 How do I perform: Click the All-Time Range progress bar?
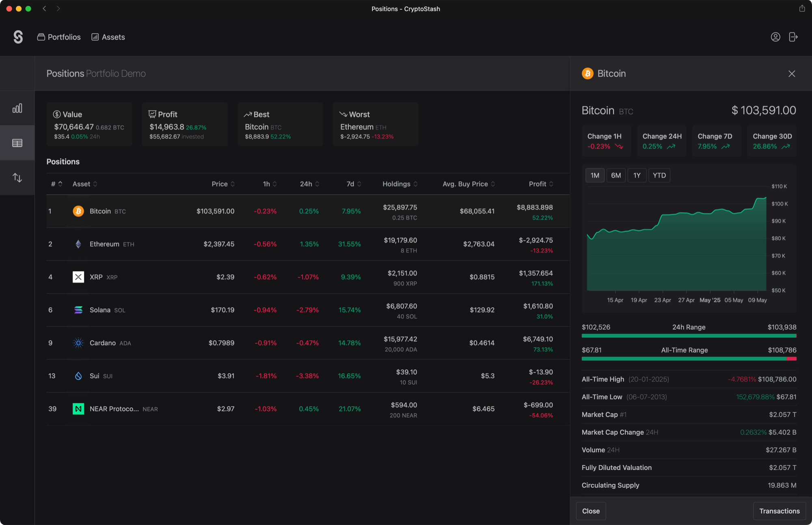[x=689, y=359]
